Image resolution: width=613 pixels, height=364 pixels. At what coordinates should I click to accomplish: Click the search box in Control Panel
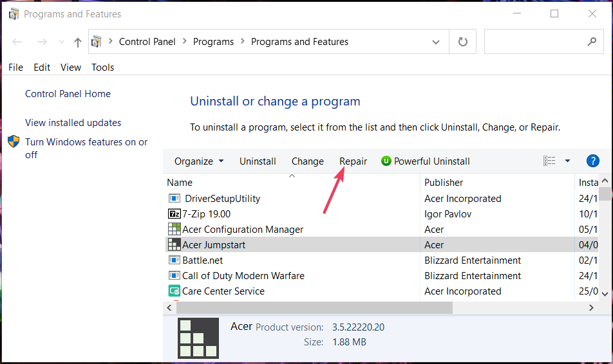point(544,41)
